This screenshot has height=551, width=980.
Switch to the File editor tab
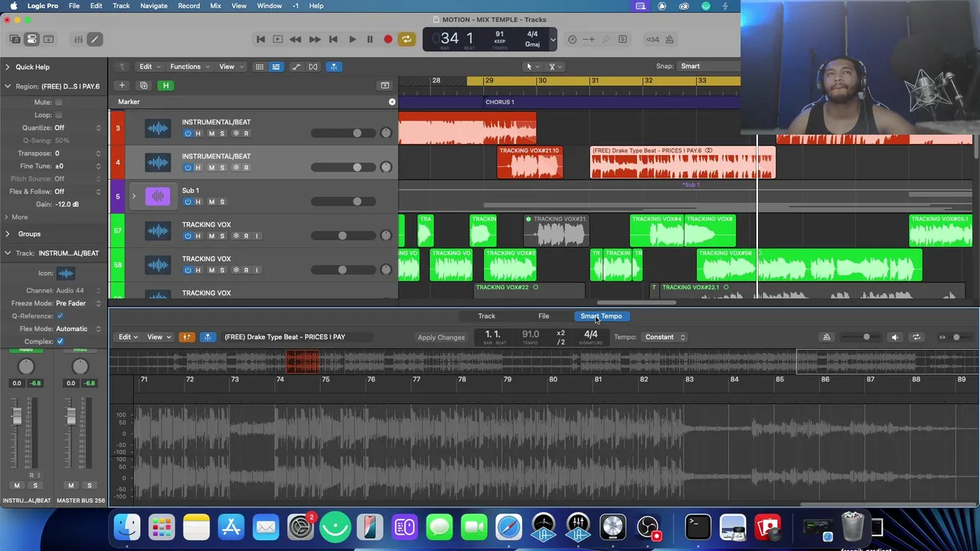(544, 316)
